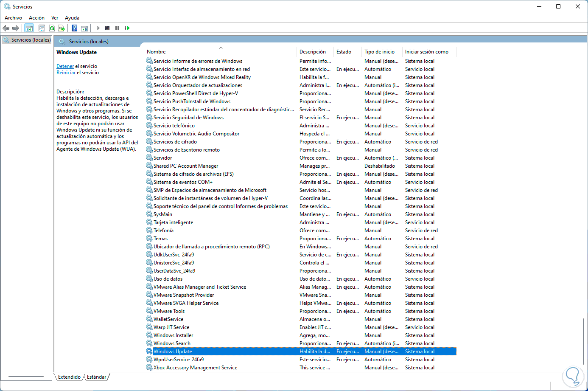Click the Forward arrow in the toolbar

pos(16,28)
